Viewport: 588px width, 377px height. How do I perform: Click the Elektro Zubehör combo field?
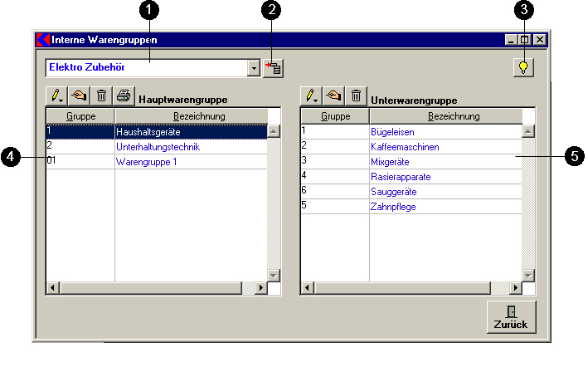coord(146,67)
